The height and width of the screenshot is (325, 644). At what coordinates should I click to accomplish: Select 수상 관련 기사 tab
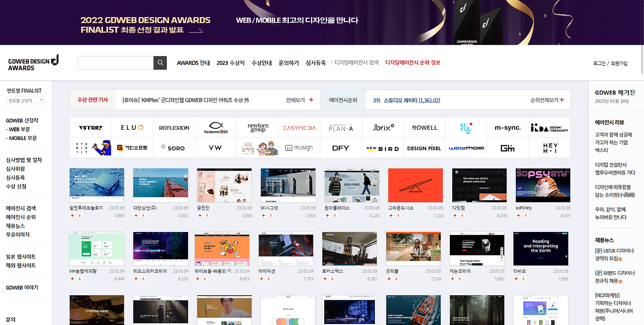pyautogui.click(x=93, y=100)
